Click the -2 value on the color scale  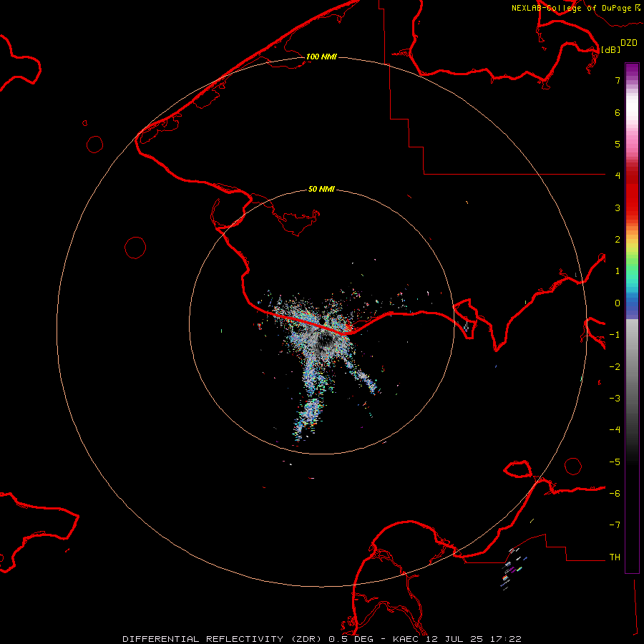pyautogui.click(x=615, y=367)
